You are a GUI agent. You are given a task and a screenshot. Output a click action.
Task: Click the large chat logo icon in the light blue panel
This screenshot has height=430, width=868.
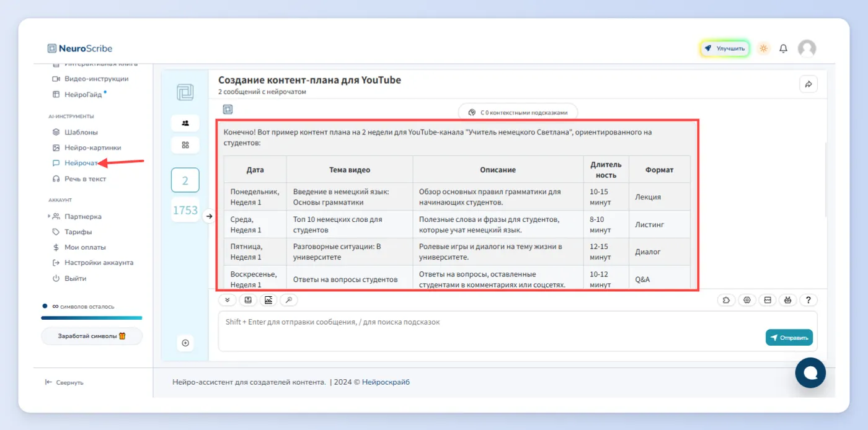(185, 92)
